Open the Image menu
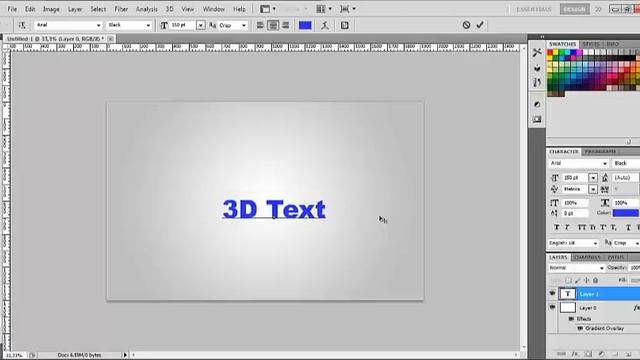 [51, 9]
